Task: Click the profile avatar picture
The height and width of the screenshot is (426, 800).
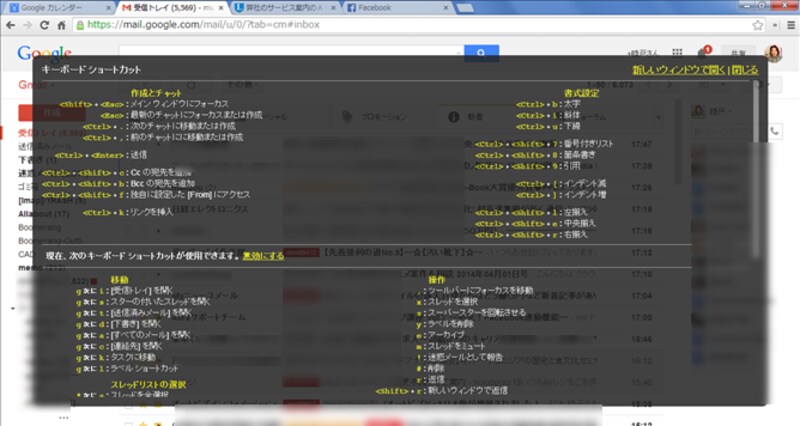Action: pos(773,53)
